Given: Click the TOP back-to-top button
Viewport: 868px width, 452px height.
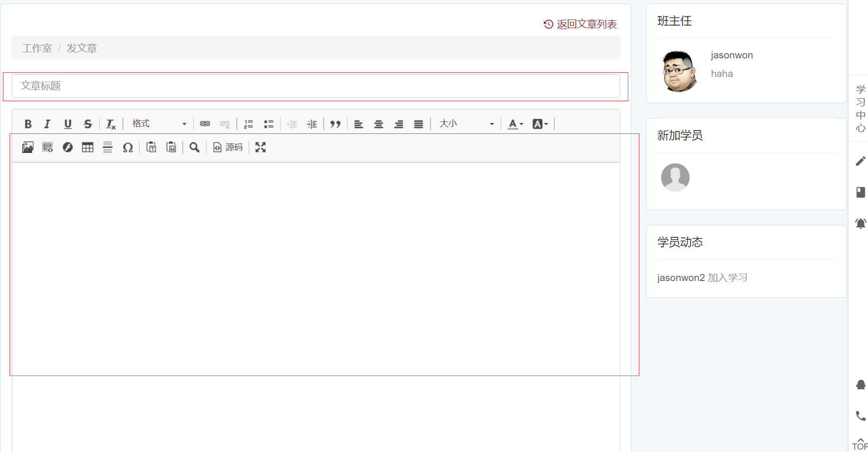Looking at the screenshot, I should click(x=860, y=443).
